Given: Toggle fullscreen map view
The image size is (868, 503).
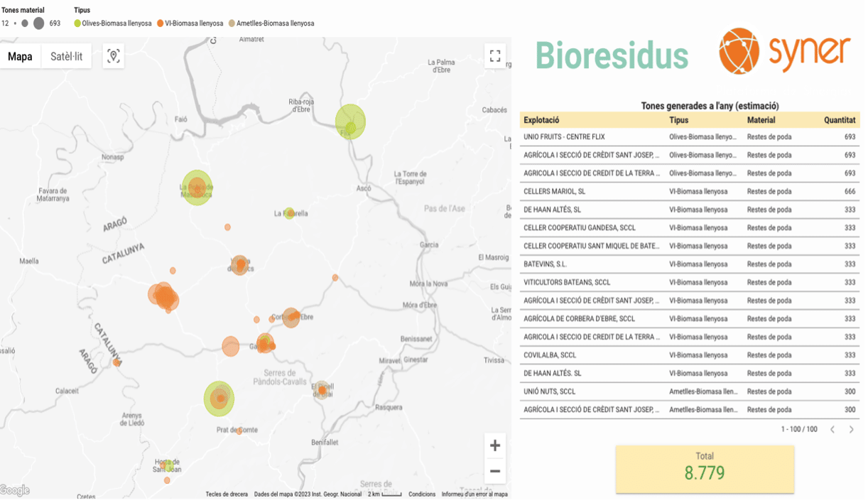Looking at the screenshot, I should tap(495, 56).
